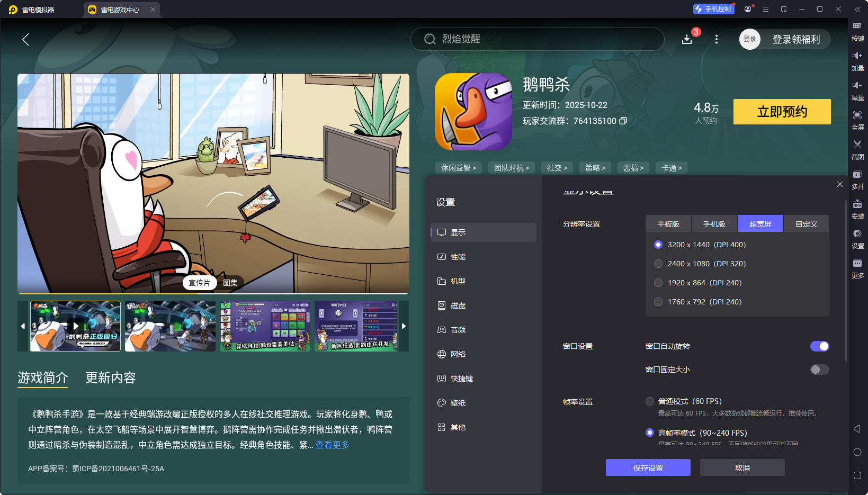Go back with the left arrow icon
The image size is (868, 495).
coord(25,39)
